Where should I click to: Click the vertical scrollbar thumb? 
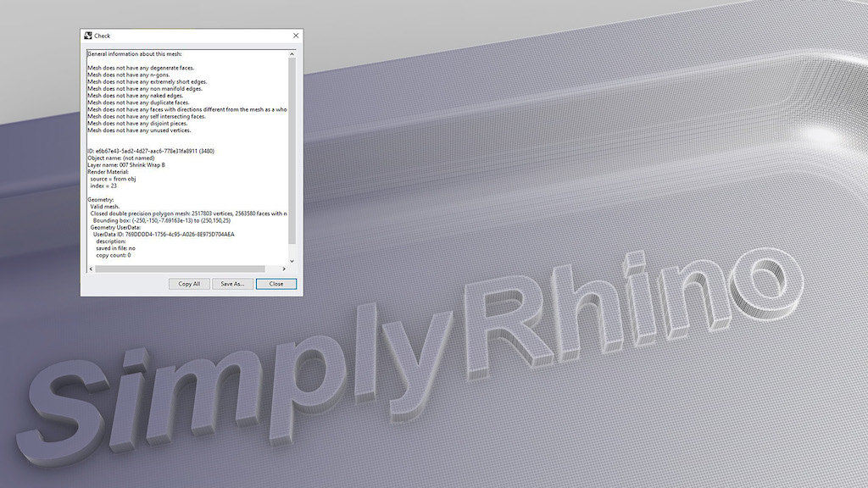tap(292, 151)
